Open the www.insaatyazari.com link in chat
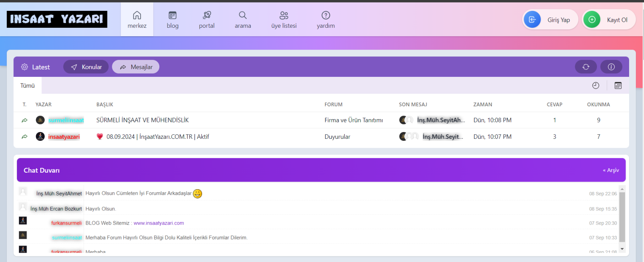The height and width of the screenshot is (262, 644). [x=159, y=223]
